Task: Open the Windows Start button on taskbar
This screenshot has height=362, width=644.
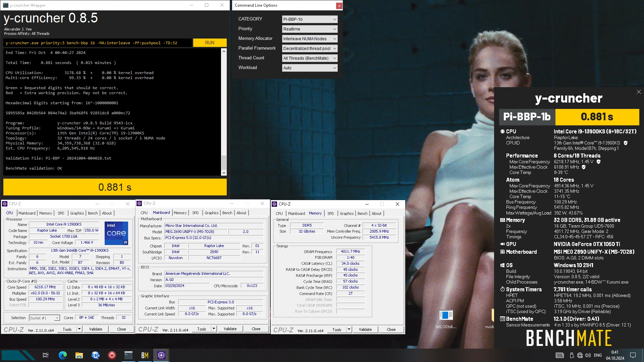Action: (18, 355)
